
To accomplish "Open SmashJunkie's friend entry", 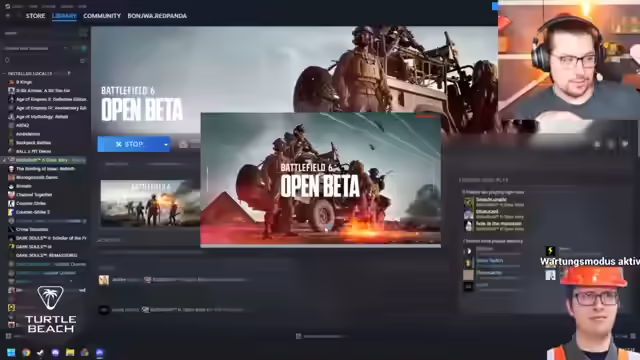I will [x=493, y=202].
